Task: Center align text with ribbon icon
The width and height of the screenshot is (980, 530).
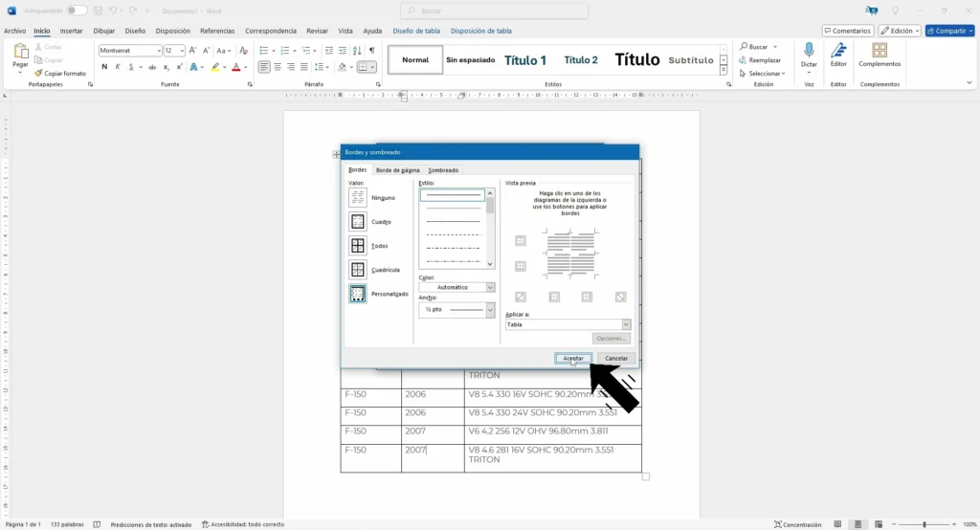Action: pyautogui.click(x=278, y=67)
